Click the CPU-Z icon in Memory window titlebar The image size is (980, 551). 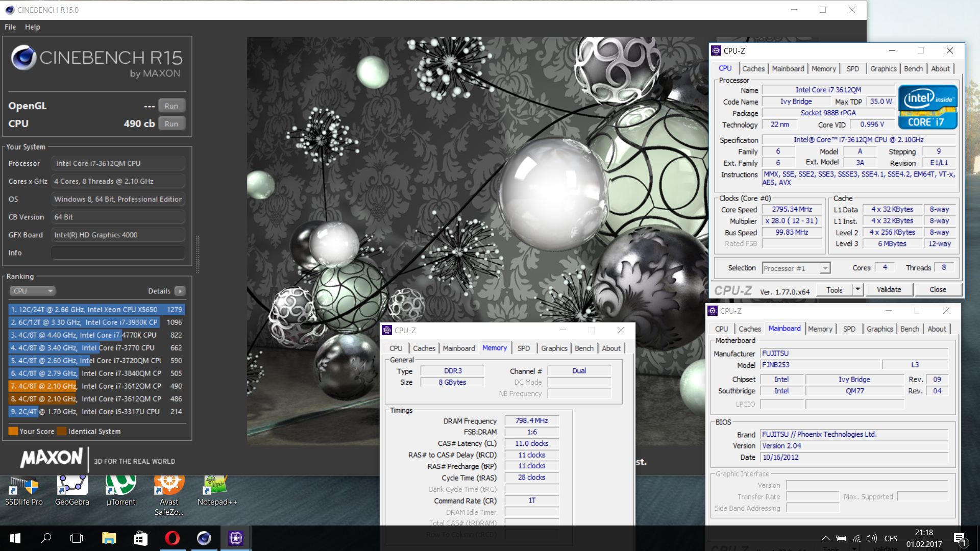coord(387,330)
